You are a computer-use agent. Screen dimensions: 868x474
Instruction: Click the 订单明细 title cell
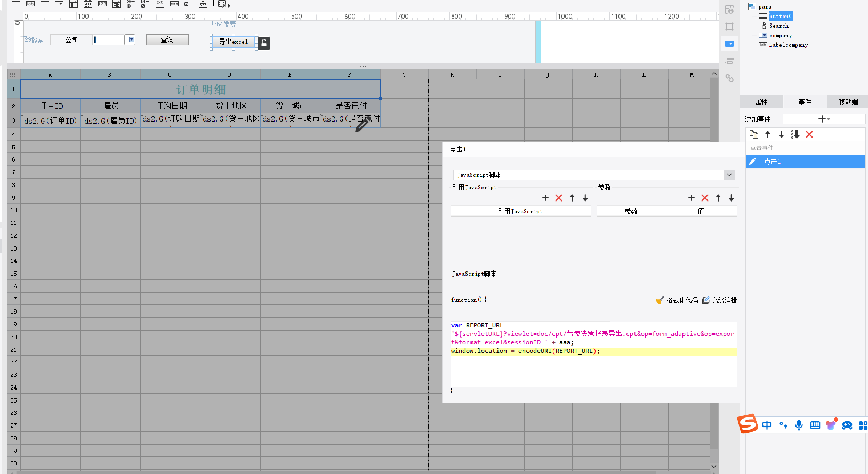200,89
